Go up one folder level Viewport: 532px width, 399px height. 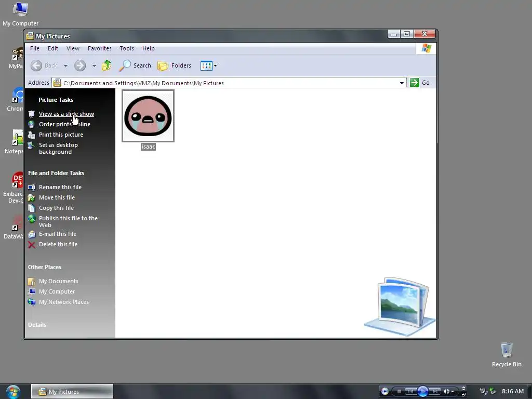(x=107, y=65)
